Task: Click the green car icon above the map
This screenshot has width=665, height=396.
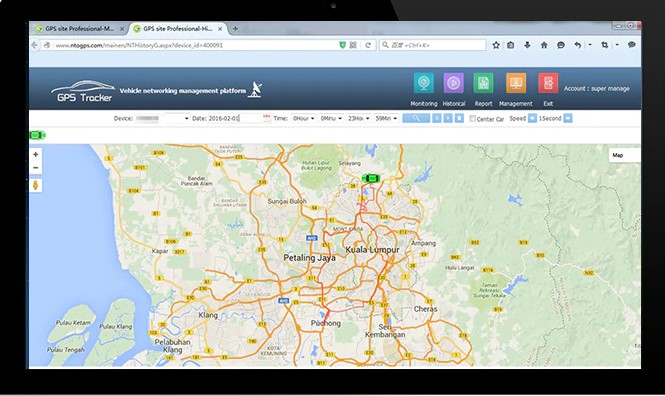Action: pyautogui.click(x=37, y=135)
